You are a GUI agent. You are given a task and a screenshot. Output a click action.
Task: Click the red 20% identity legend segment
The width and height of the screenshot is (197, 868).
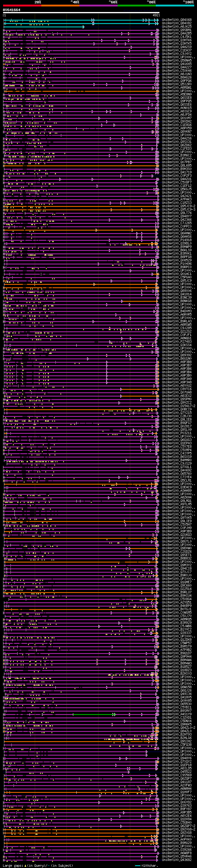pos(22,6)
